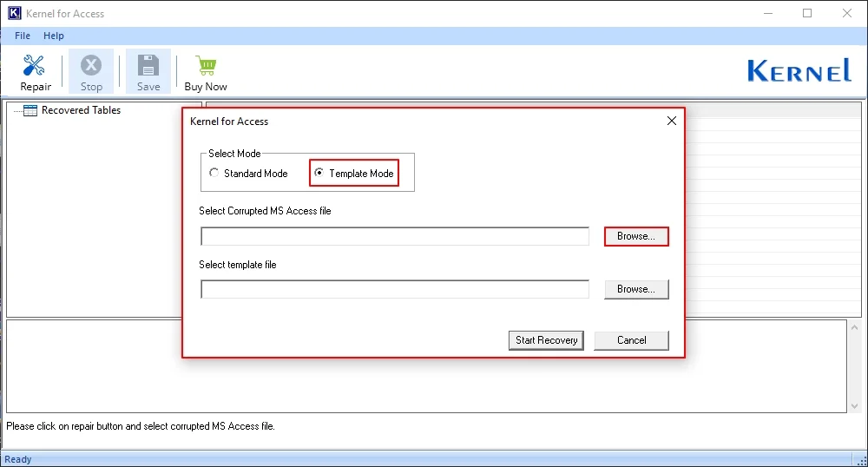Select the Template Mode radio button
The image size is (868, 467).
click(319, 173)
